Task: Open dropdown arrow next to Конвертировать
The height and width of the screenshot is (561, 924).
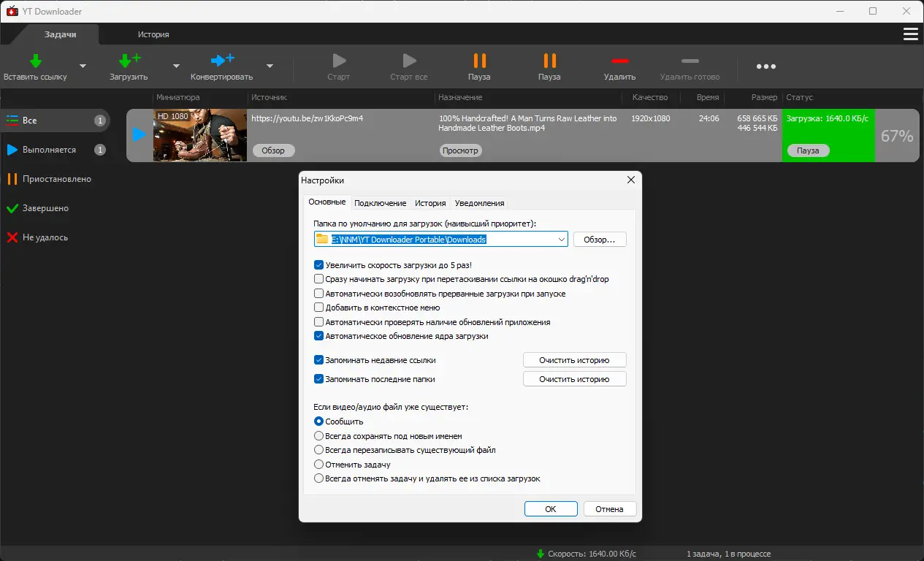Action: click(270, 66)
